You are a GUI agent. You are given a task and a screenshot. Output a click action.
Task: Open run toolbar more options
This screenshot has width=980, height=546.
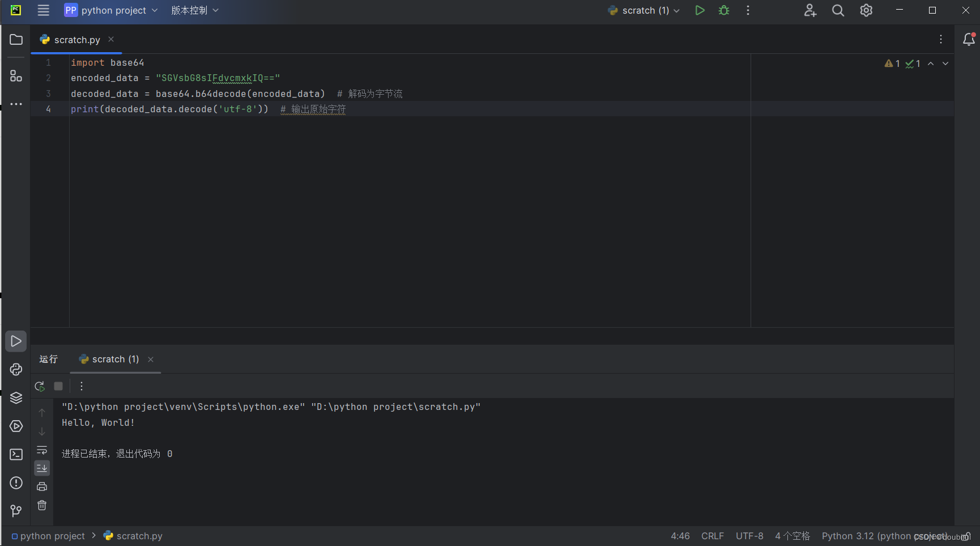82,386
